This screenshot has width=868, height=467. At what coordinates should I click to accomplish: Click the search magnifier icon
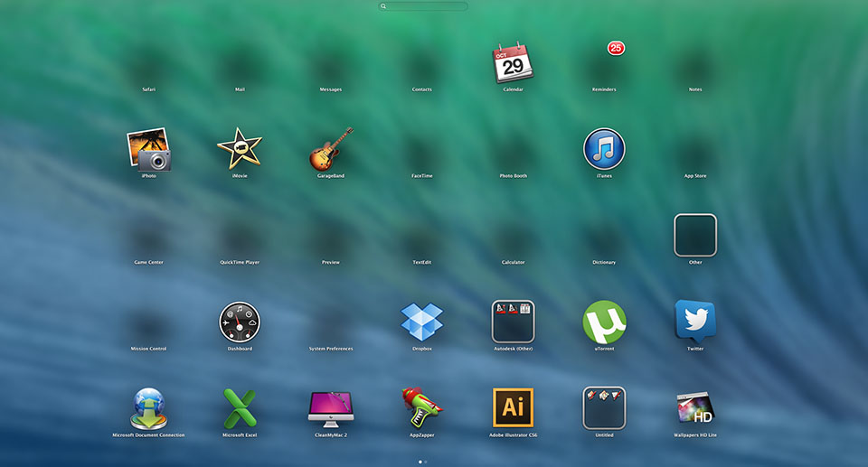[383, 6]
